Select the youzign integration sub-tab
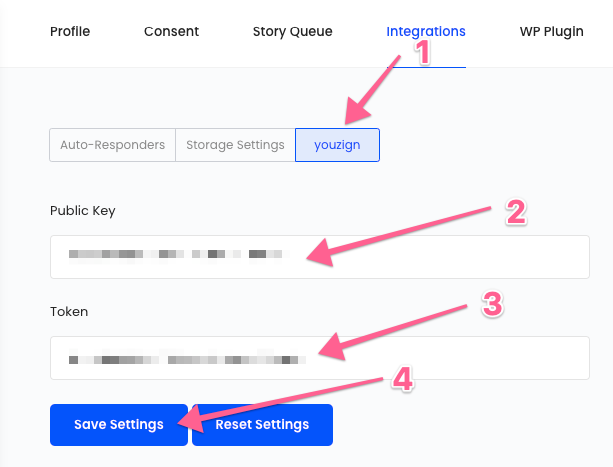The width and height of the screenshot is (613, 467). pyautogui.click(x=337, y=145)
